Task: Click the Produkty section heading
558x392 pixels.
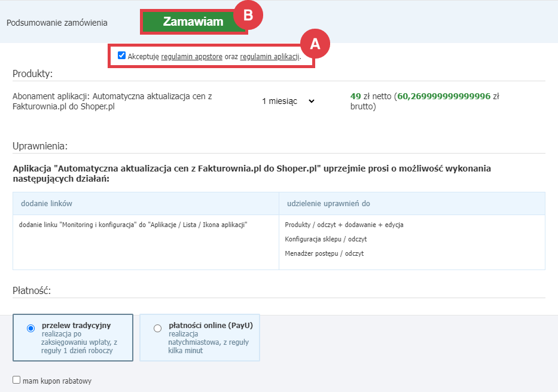Action: [x=33, y=73]
